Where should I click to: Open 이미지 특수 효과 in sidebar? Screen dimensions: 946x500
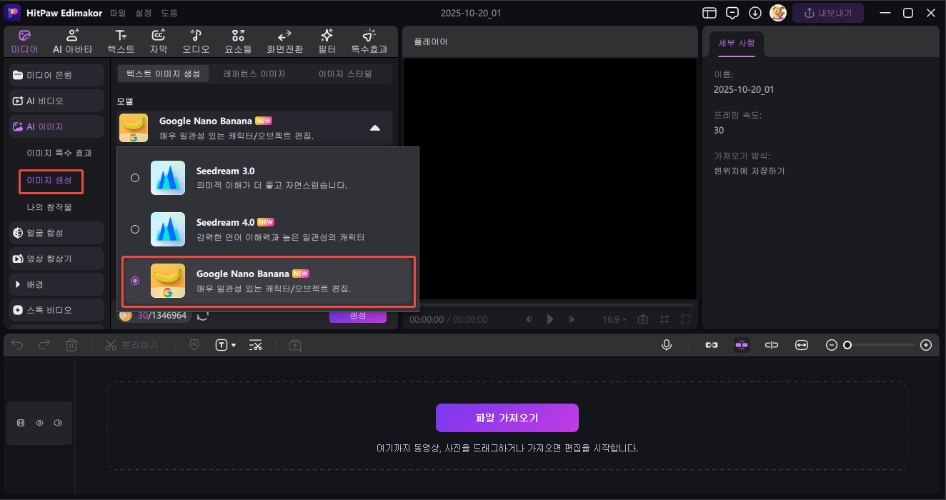(x=59, y=153)
